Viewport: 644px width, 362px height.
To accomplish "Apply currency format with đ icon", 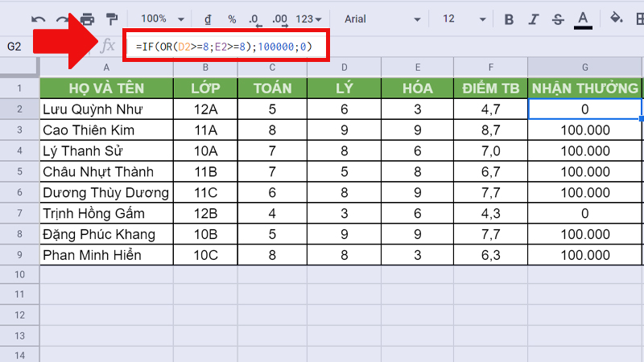I will coord(208,19).
